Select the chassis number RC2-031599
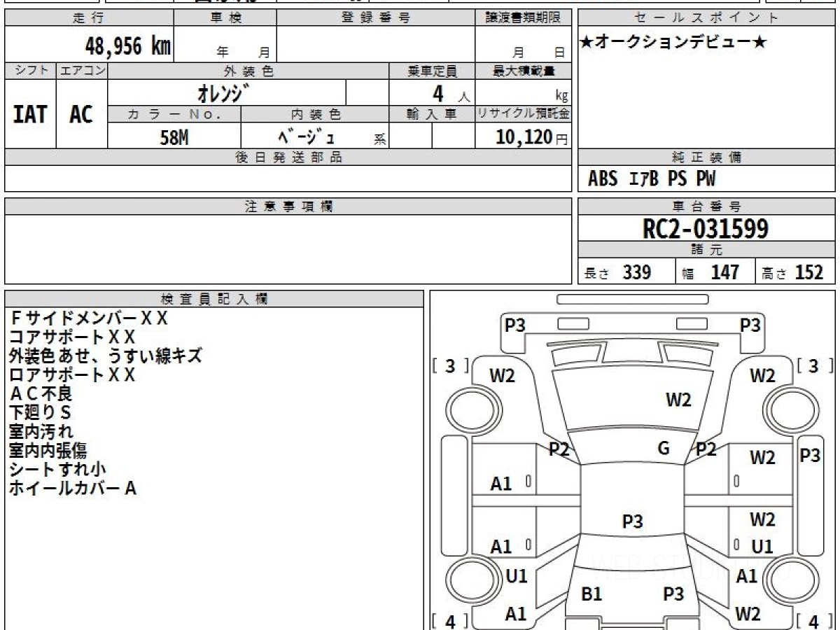840x630 pixels. (x=706, y=229)
